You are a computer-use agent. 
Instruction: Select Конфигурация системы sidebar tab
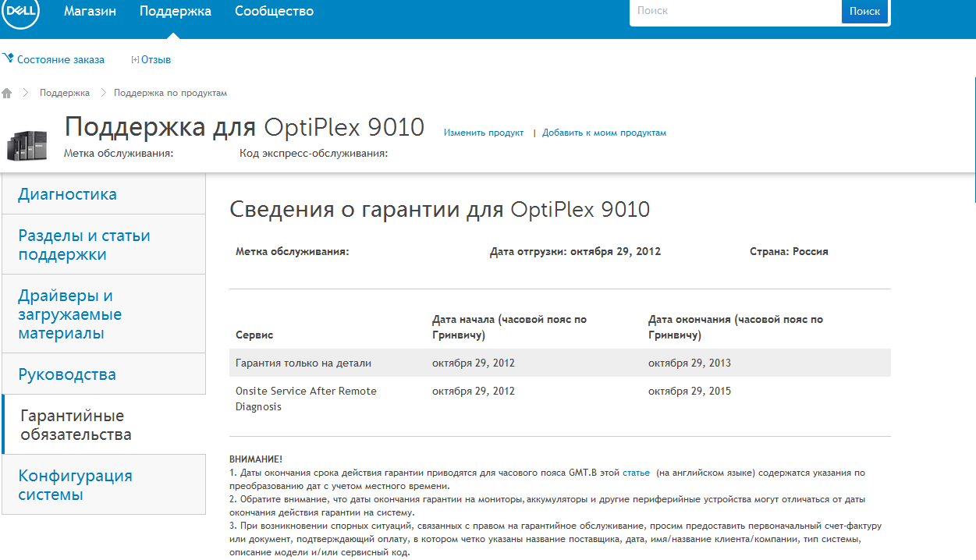click(104, 485)
